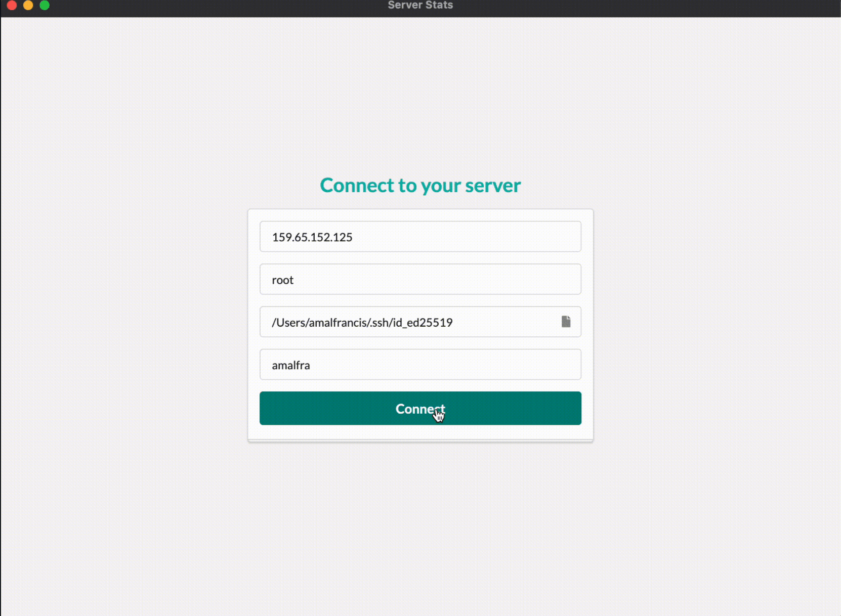Click the server IP field showing 159.65.152.125
This screenshot has width=841, height=616.
(x=420, y=236)
